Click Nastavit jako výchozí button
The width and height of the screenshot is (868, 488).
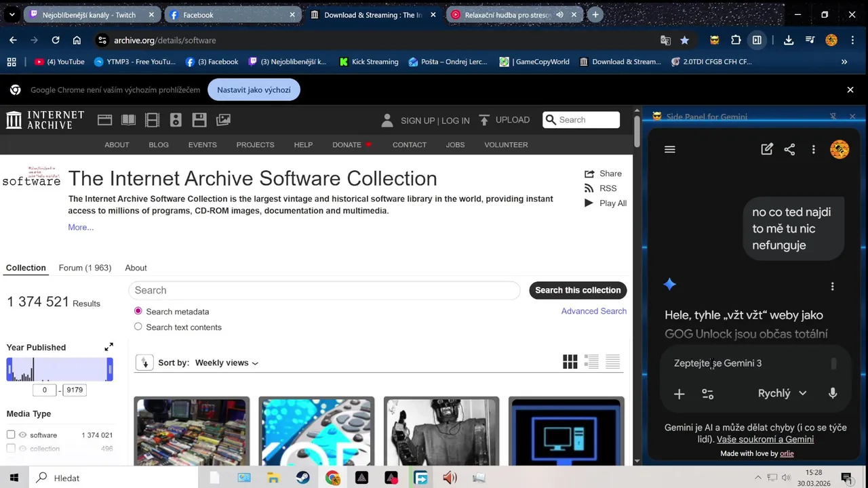254,89
